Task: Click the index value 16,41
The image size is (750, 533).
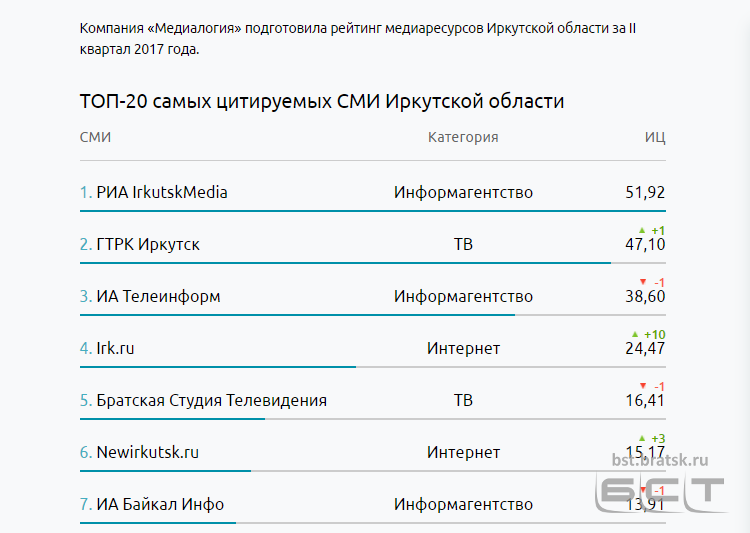Action: pyautogui.click(x=645, y=400)
